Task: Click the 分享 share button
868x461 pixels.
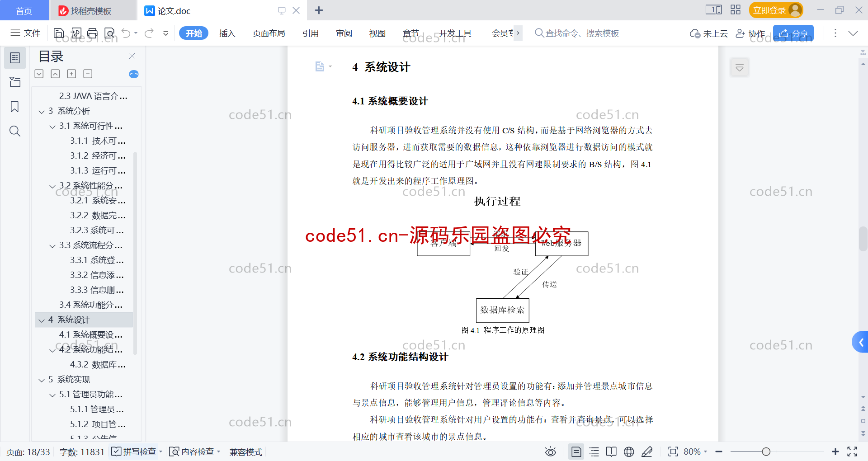Action: pos(793,33)
